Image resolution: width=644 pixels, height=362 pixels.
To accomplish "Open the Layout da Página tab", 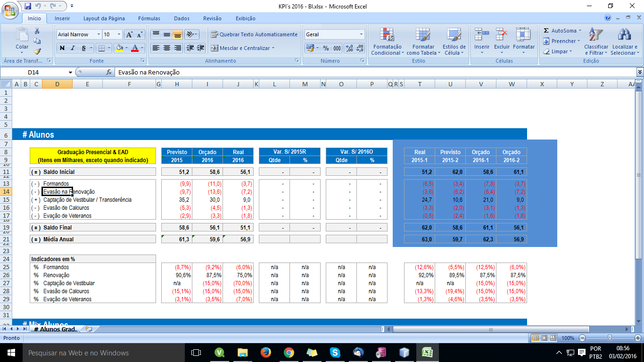I will coord(104,18).
